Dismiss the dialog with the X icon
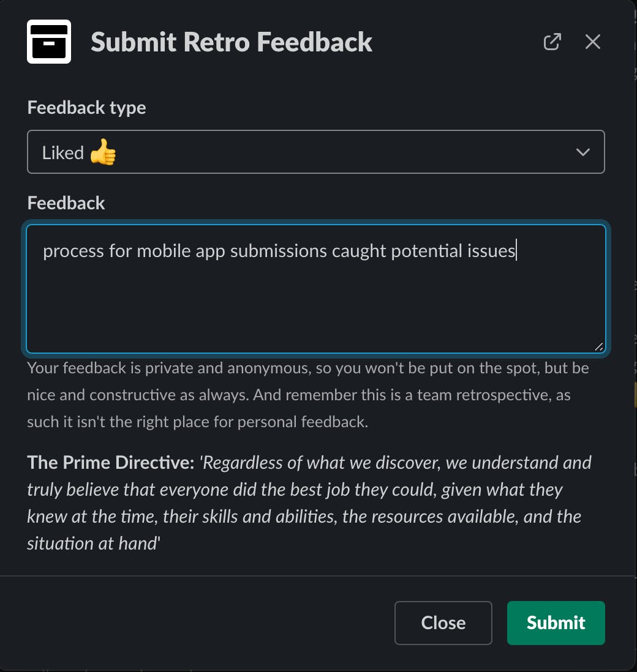This screenshot has height=672, width=637. tap(592, 42)
